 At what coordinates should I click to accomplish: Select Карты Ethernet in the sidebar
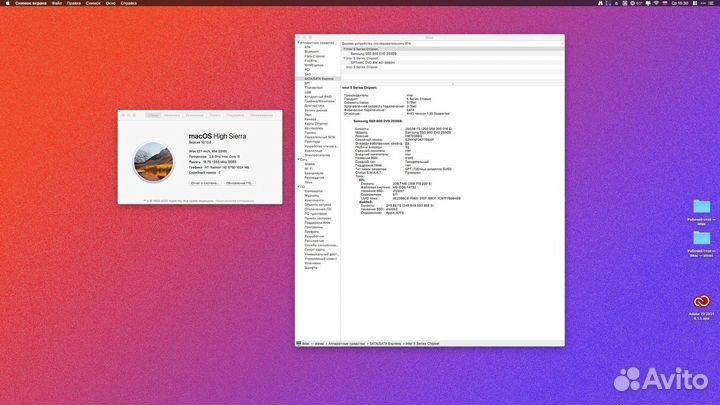point(316,124)
